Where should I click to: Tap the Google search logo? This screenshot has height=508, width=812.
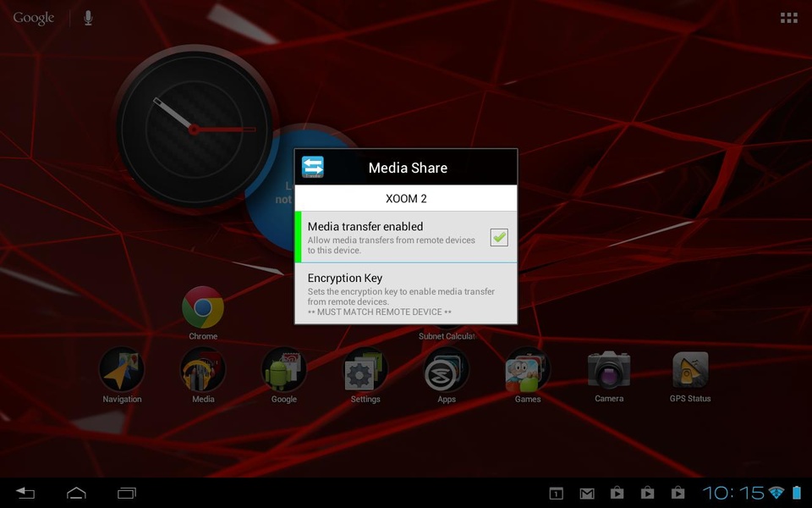coord(34,18)
